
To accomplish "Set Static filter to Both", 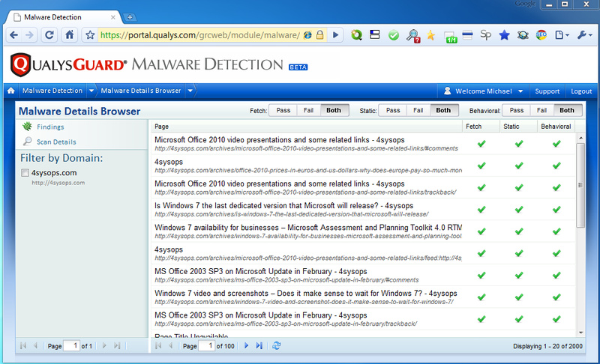I will 443,110.
